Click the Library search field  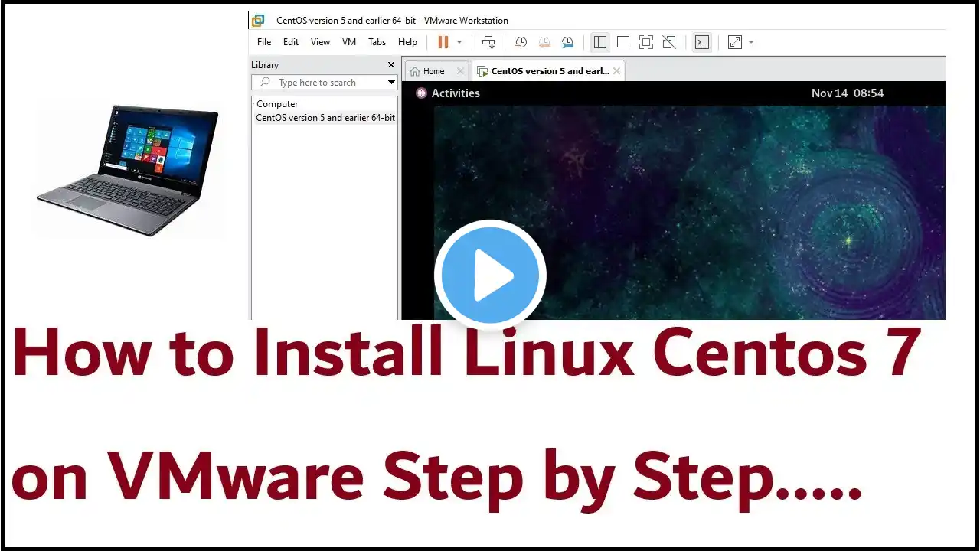pos(320,83)
